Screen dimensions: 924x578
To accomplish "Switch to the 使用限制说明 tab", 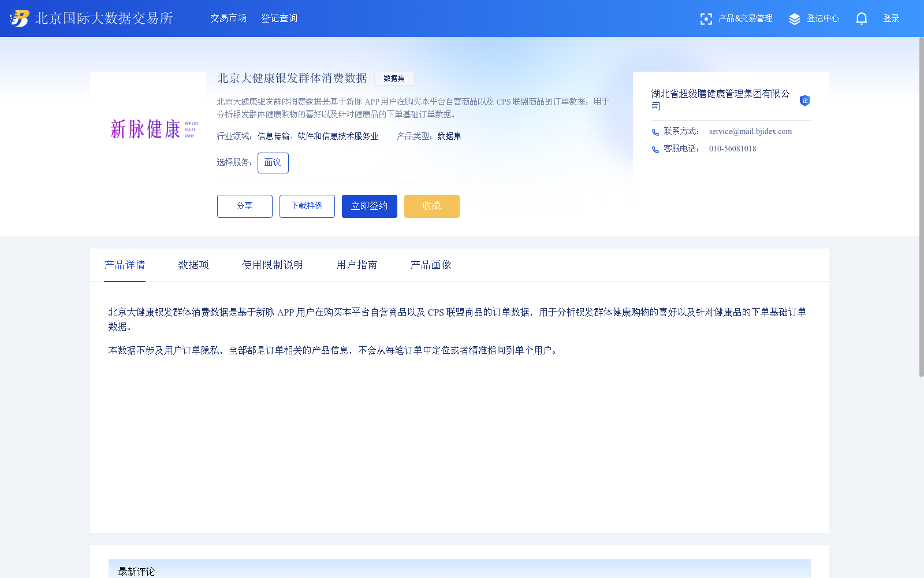I will pos(273,265).
